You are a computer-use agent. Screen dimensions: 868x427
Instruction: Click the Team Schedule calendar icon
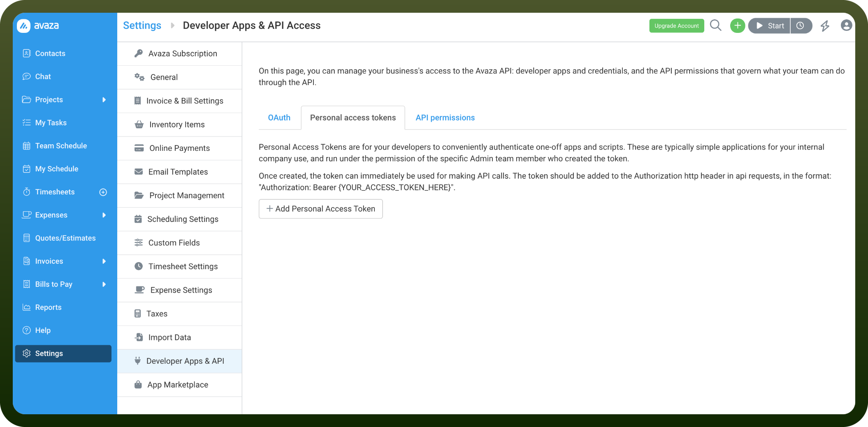(x=27, y=146)
